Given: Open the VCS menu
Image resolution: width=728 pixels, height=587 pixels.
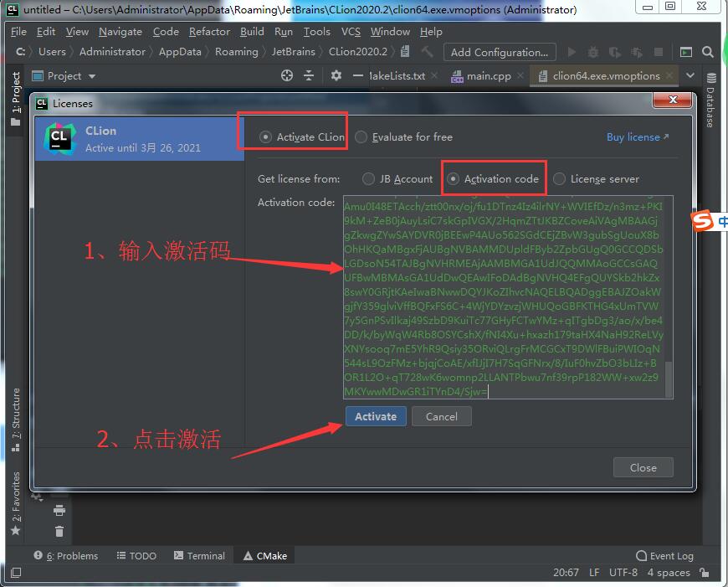Looking at the screenshot, I should pyautogui.click(x=351, y=32).
